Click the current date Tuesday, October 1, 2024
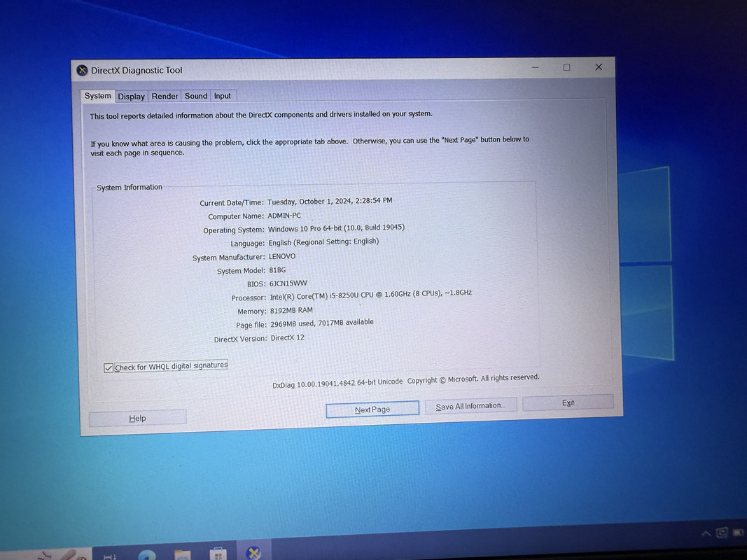The width and height of the screenshot is (747, 560). click(330, 201)
